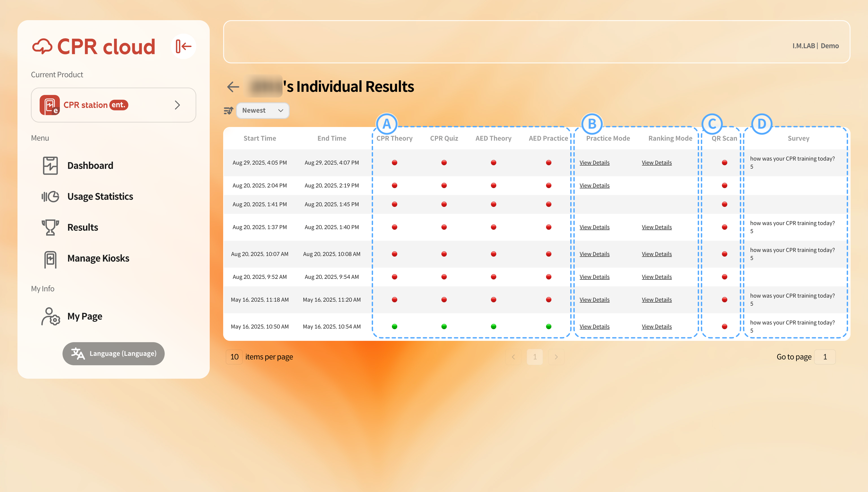
Task: Expand the CPR station ent. product selector
Action: (x=114, y=105)
